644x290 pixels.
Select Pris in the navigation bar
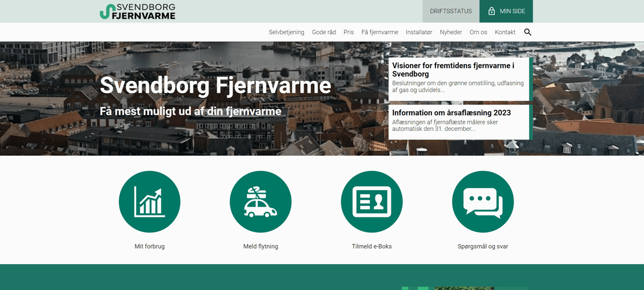point(348,32)
